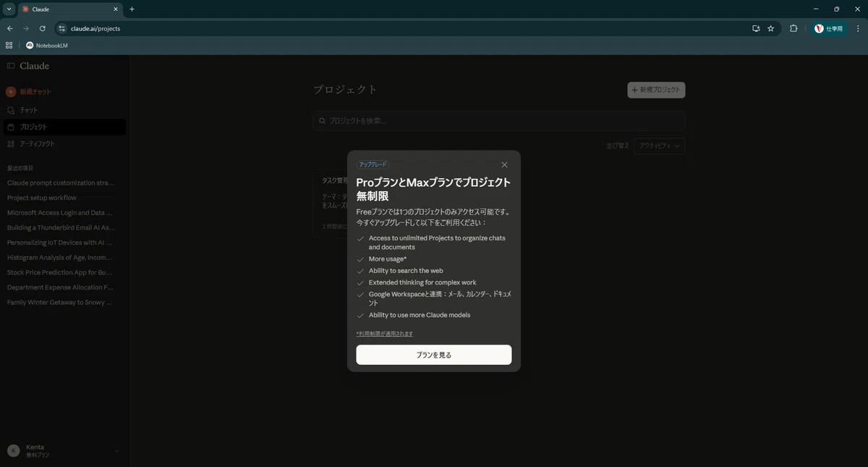The image size is (868, 467).
Task: Focus the プロジェクトを検索 search field
Action: pos(499,121)
